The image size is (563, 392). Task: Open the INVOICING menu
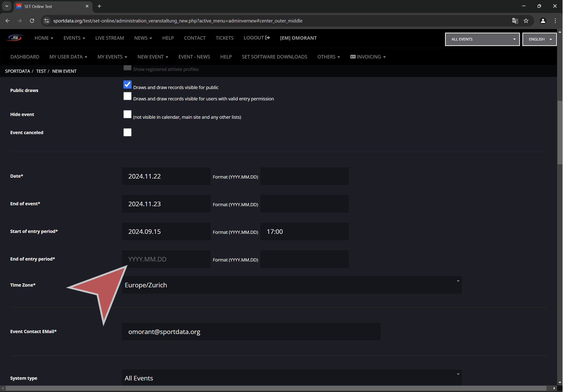pyautogui.click(x=368, y=57)
